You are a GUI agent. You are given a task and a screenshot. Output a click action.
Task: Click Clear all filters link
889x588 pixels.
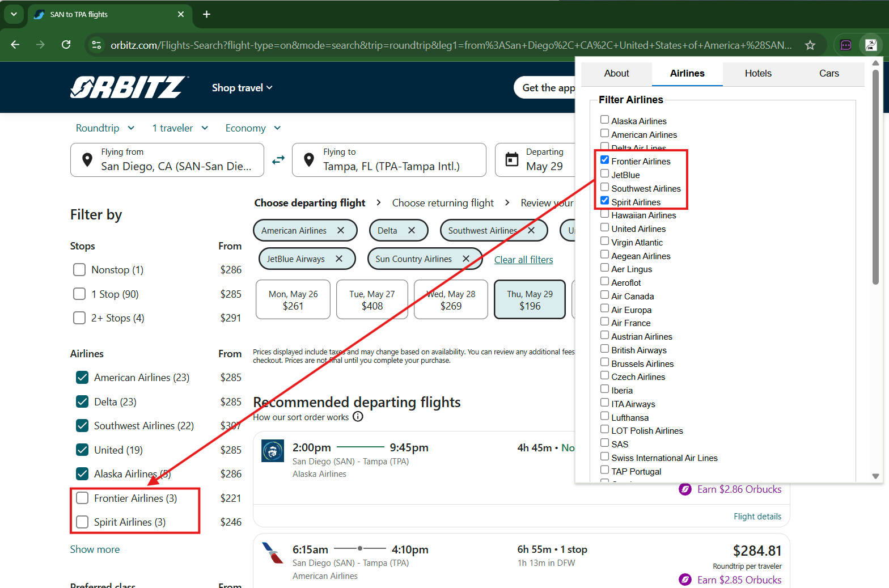[x=523, y=260]
